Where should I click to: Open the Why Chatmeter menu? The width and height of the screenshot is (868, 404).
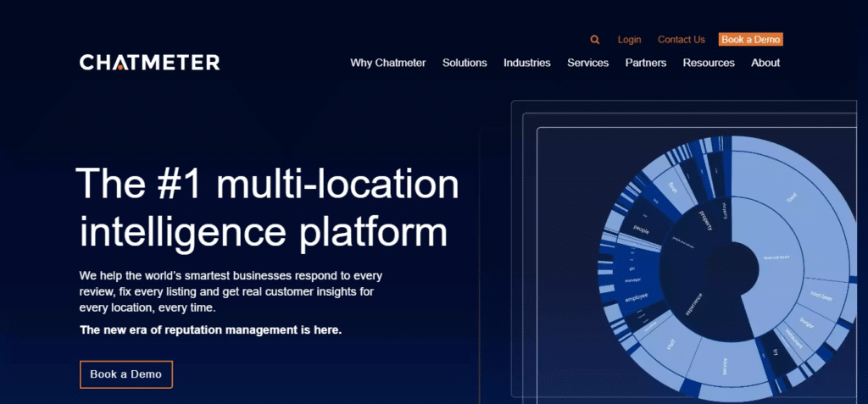click(x=388, y=63)
